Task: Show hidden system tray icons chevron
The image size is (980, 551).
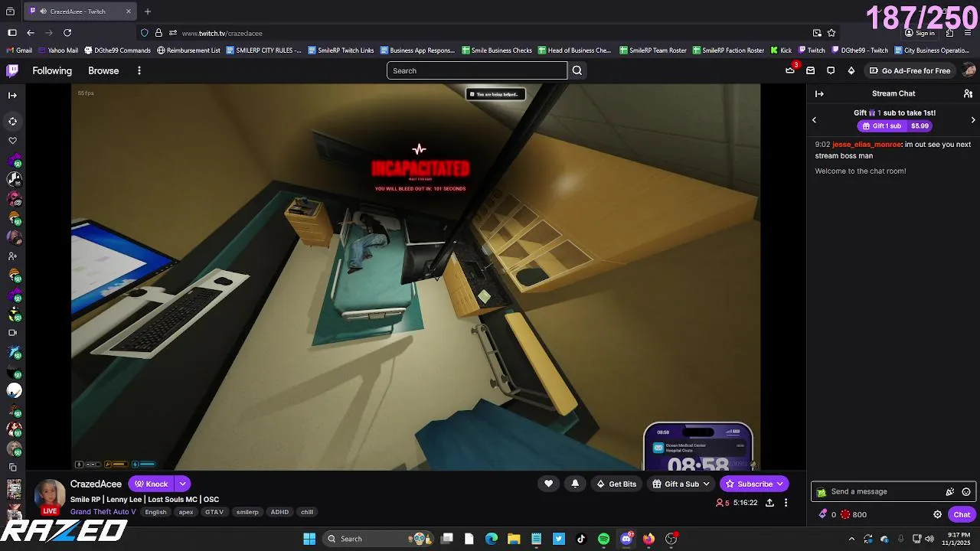Action: click(851, 539)
